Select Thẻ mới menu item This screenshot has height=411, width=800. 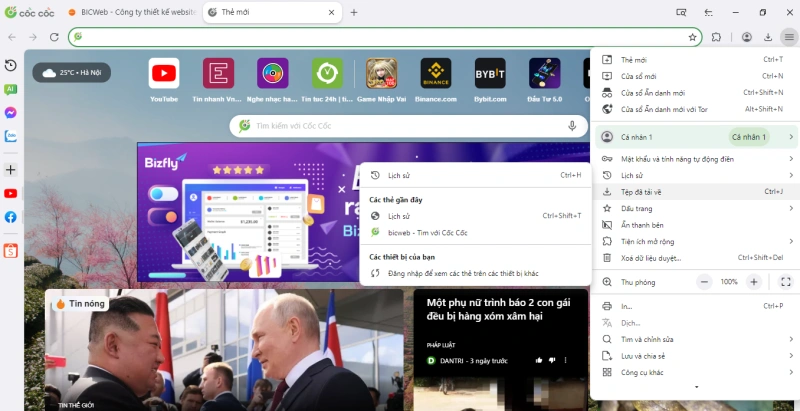coord(694,60)
